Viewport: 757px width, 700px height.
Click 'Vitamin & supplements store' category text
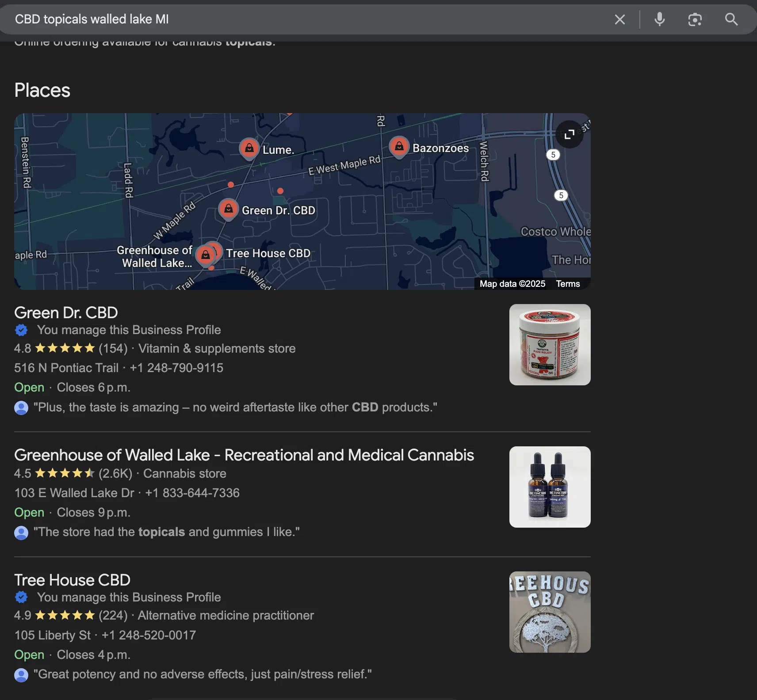tap(217, 348)
